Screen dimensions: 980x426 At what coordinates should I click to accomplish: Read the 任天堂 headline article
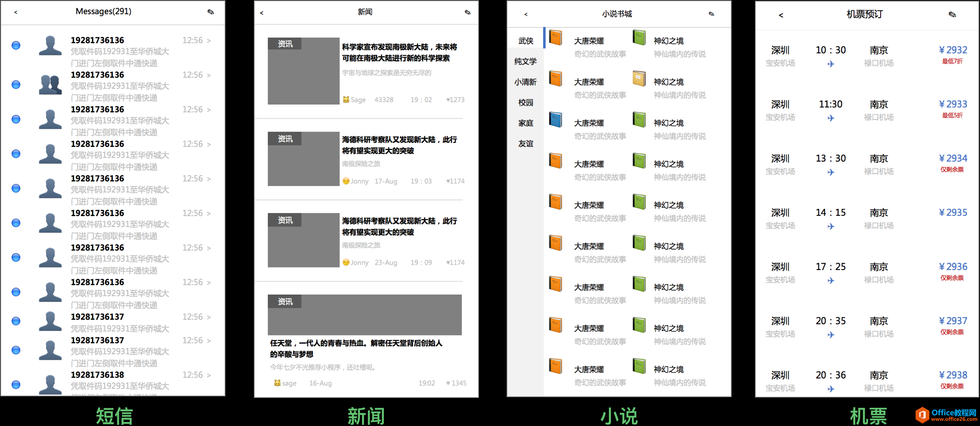tap(356, 348)
